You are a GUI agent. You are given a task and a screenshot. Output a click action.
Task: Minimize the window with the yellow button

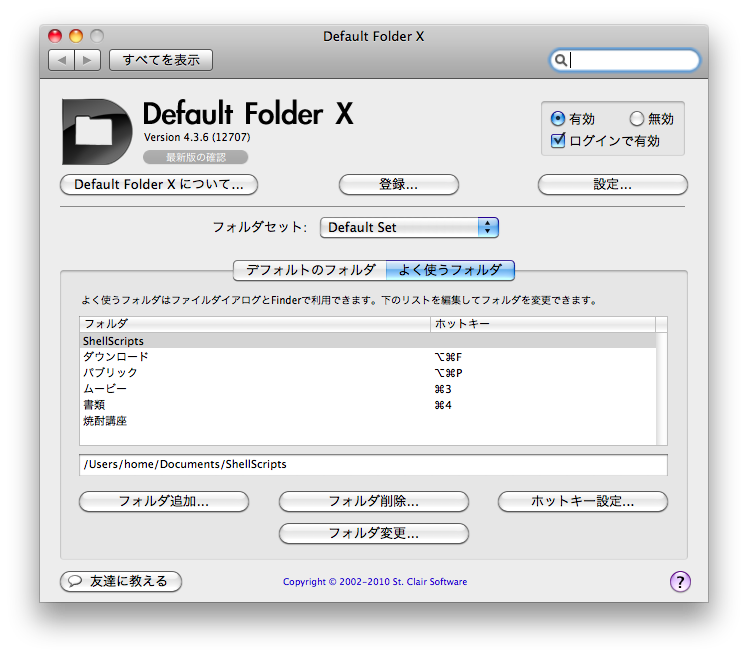click(x=76, y=36)
